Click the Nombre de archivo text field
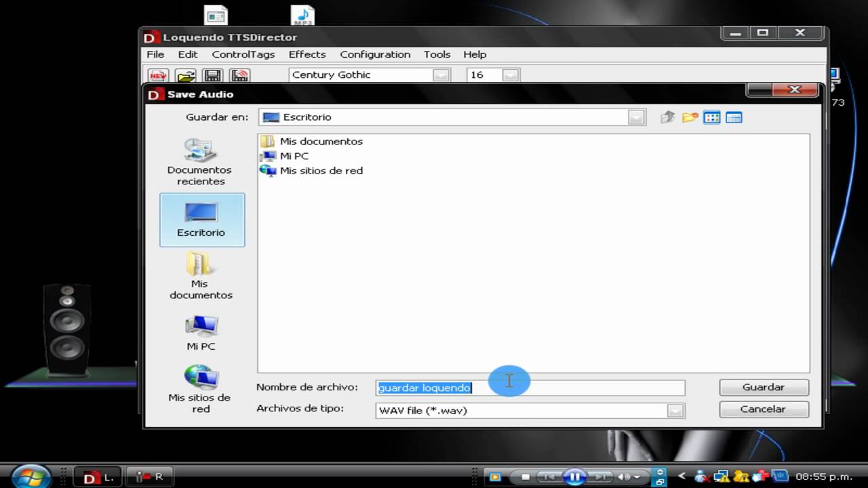868x488 pixels. point(530,388)
